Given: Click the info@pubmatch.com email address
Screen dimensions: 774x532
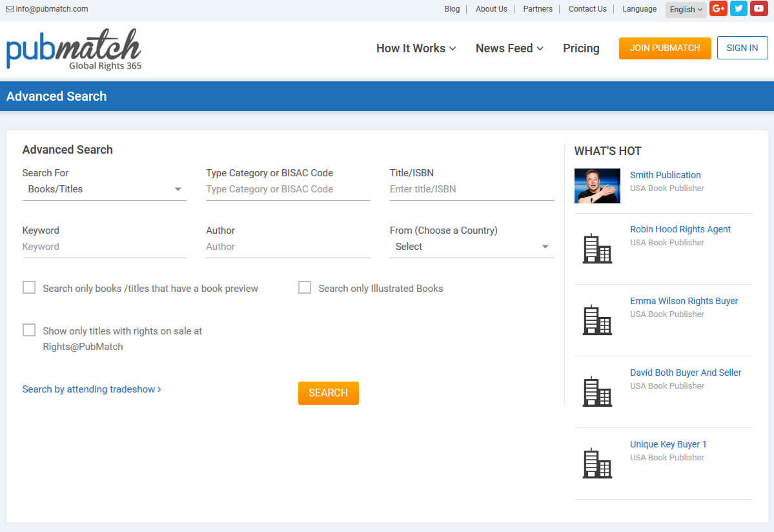Looking at the screenshot, I should pyautogui.click(x=52, y=9).
